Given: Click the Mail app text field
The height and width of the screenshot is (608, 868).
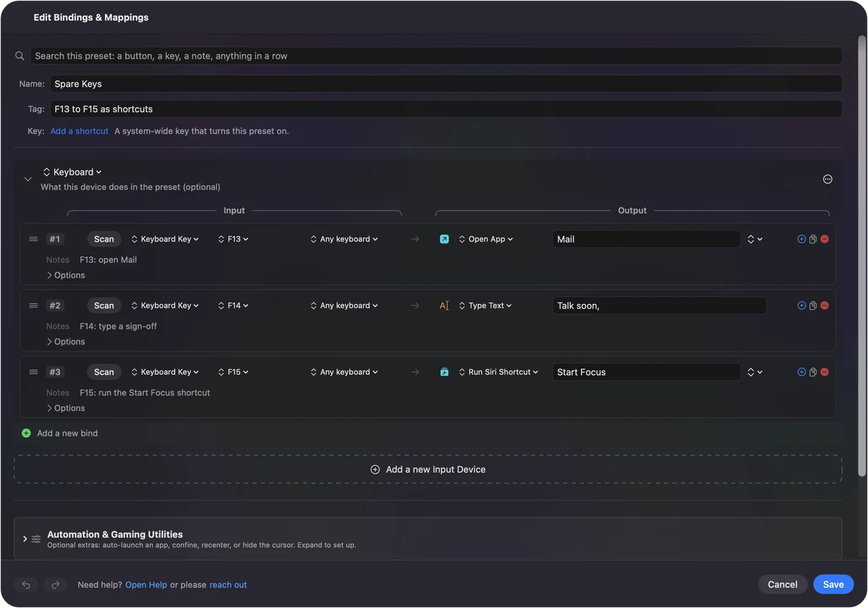Looking at the screenshot, I should (647, 239).
